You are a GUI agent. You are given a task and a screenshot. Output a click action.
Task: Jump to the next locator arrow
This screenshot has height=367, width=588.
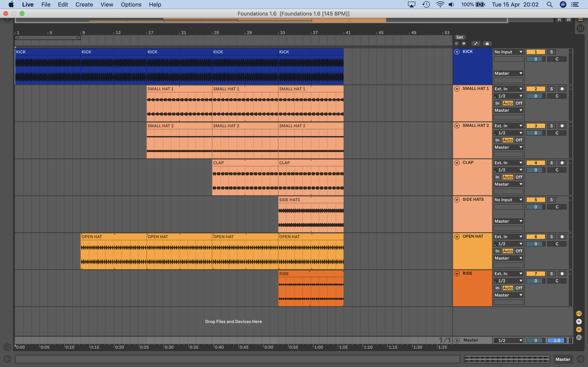[464, 44]
